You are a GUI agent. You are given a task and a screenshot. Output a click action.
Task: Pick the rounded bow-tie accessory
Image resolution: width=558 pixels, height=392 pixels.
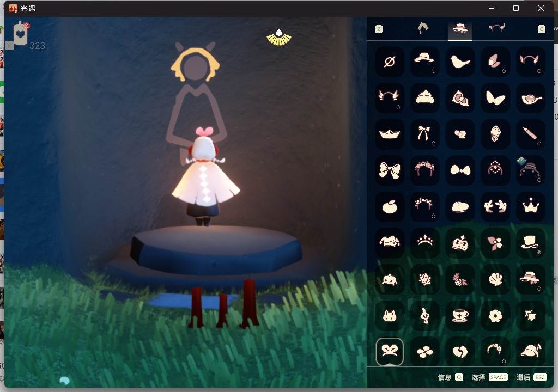point(460,170)
